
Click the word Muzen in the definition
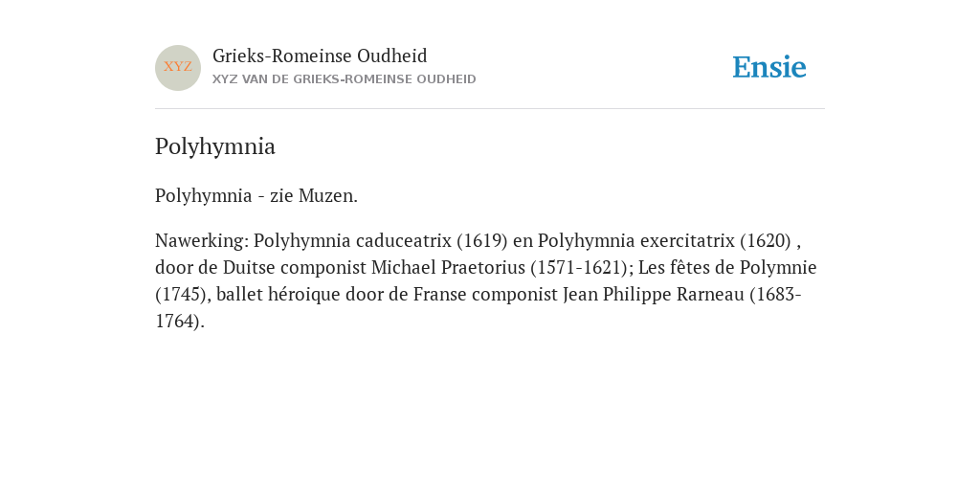[x=328, y=195]
